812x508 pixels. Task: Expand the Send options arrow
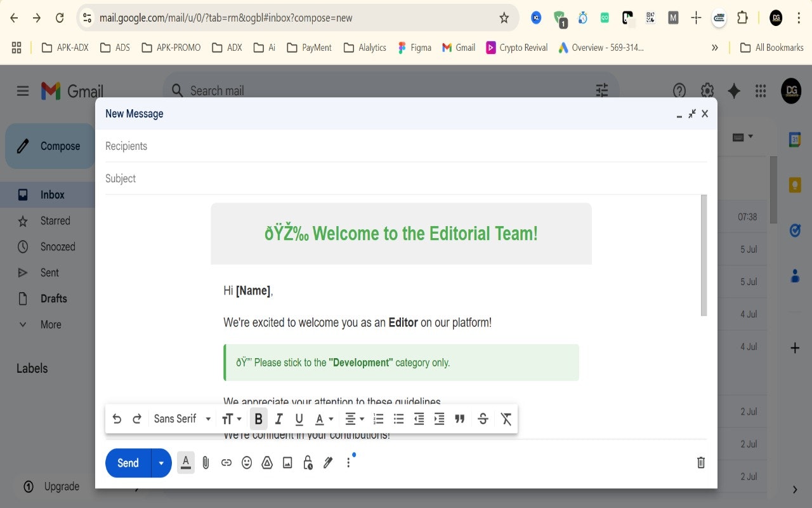tap(160, 463)
